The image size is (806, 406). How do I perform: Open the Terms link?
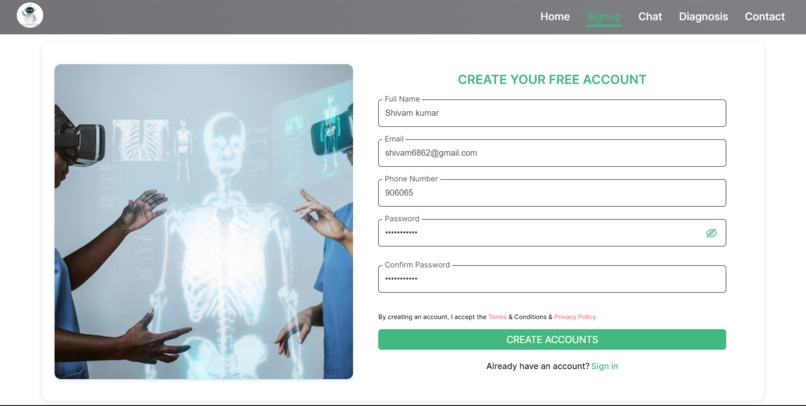point(497,317)
